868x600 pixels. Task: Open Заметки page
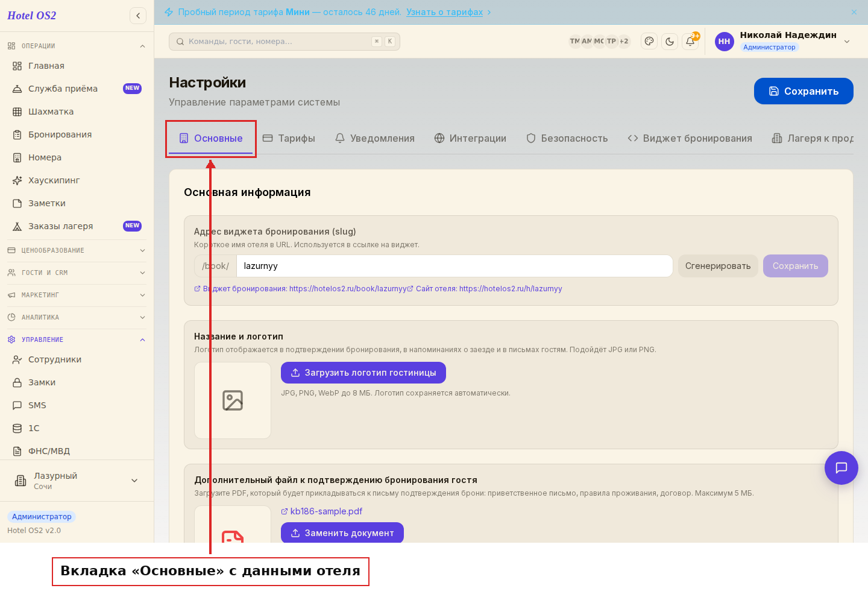point(77,203)
